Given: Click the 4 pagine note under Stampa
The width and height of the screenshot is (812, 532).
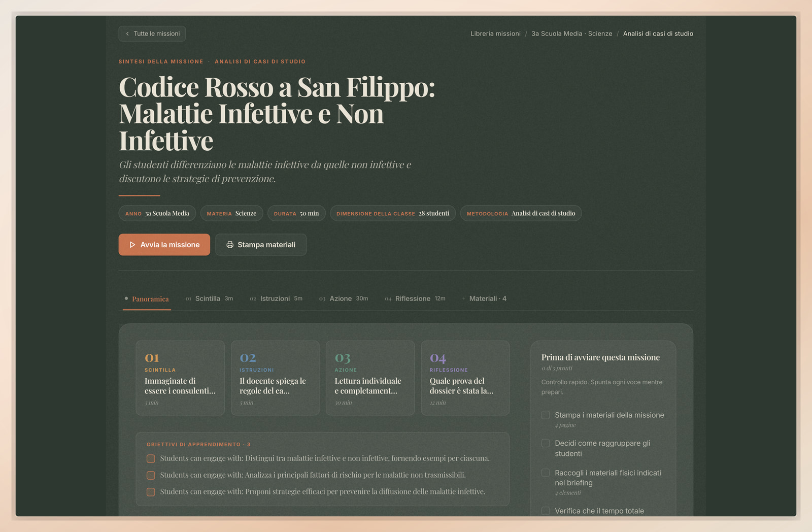Looking at the screenshot, I should (565, 425).
